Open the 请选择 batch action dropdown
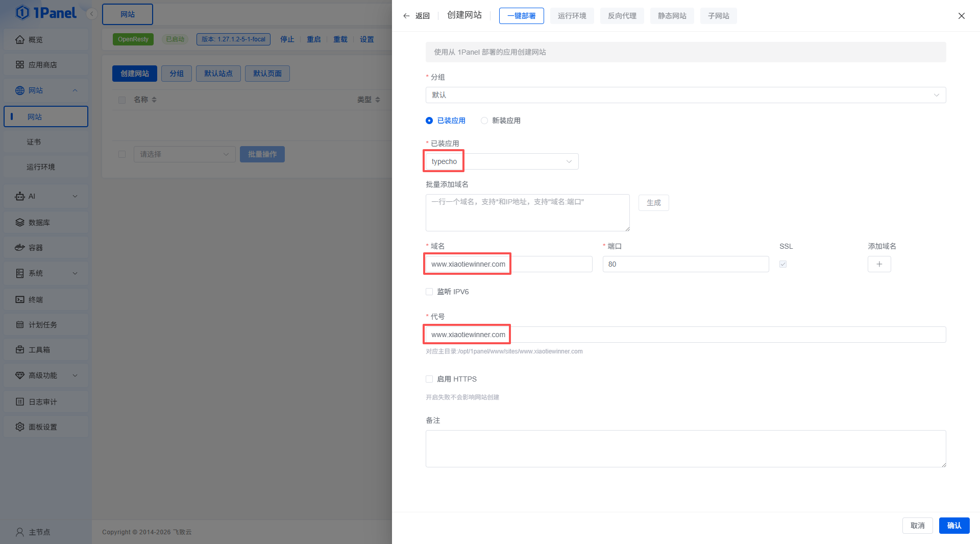 184,154
